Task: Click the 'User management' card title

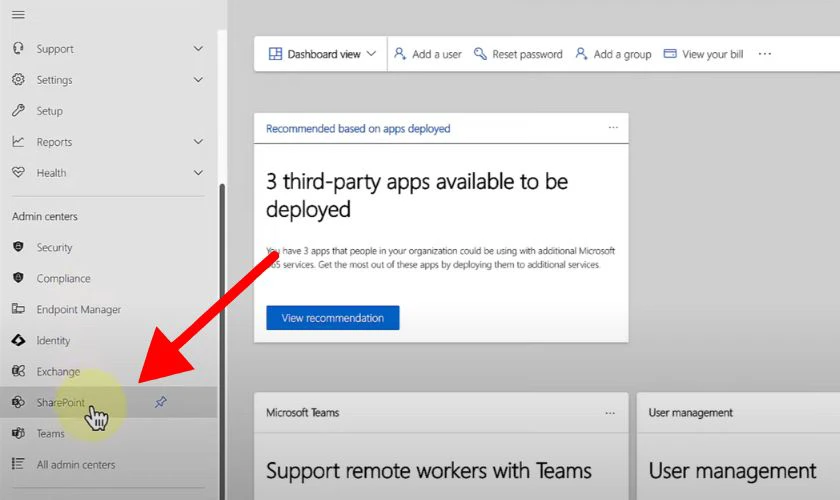Action: pyautogui.click(x=691, y=413)
